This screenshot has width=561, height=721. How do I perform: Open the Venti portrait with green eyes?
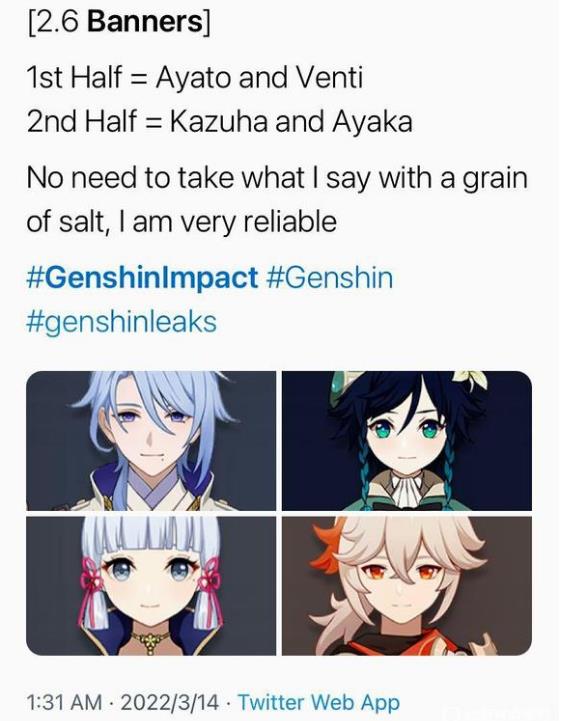point(407,441)
